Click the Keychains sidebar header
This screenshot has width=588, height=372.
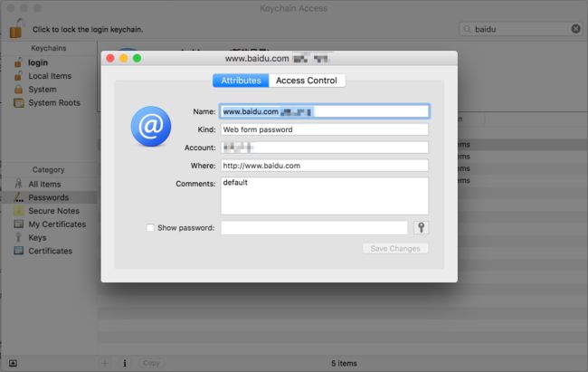click(x=48, y=48)
